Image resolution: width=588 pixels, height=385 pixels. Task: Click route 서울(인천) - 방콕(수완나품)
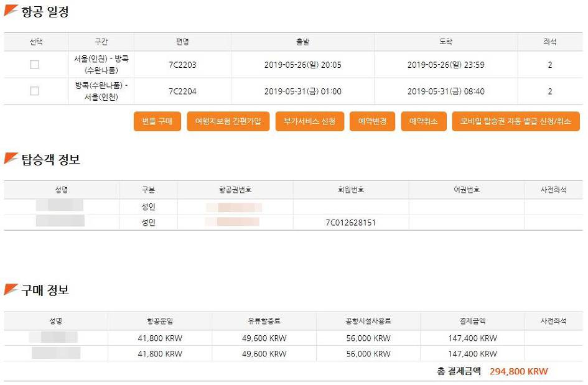coord(101,65)
